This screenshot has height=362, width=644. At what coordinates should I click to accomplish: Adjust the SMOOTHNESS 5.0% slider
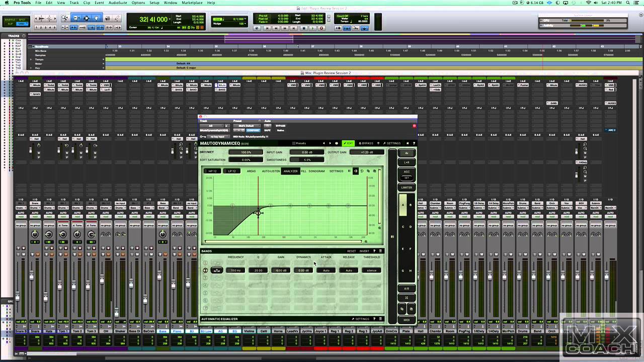tap(307, 160)
